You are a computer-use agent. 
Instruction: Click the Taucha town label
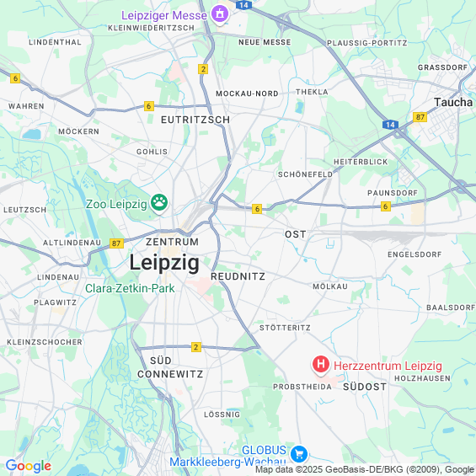coord(453,102)
